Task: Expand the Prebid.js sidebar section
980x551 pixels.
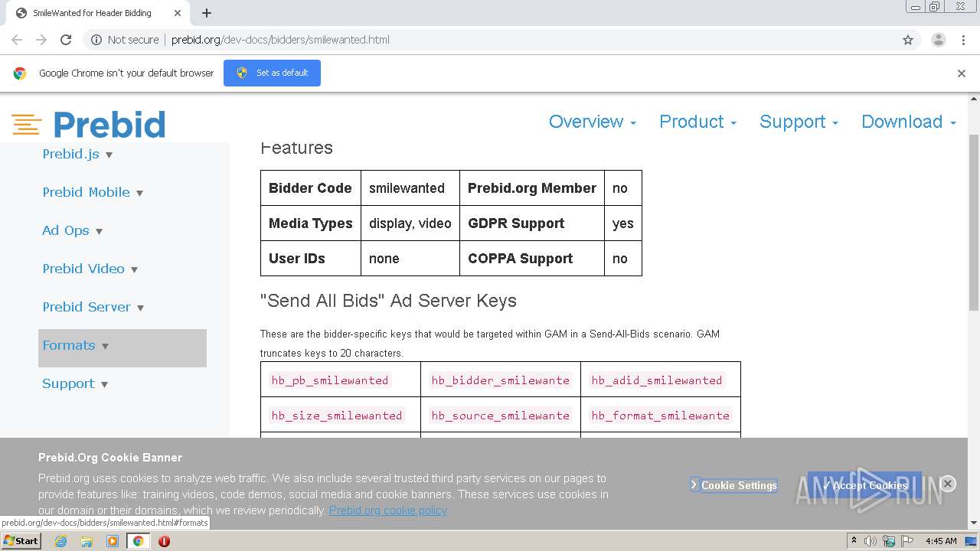Action: coord(77,154)
